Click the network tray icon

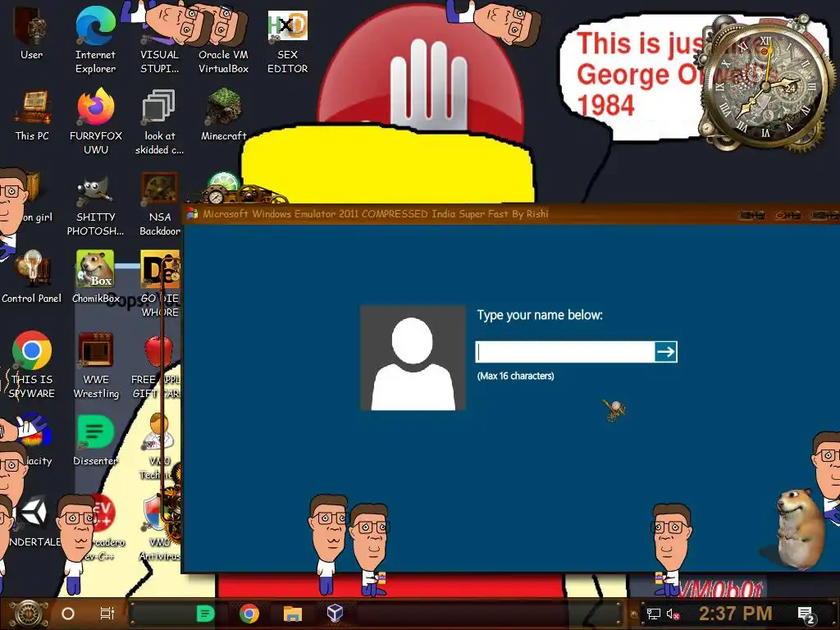(653, 614)
